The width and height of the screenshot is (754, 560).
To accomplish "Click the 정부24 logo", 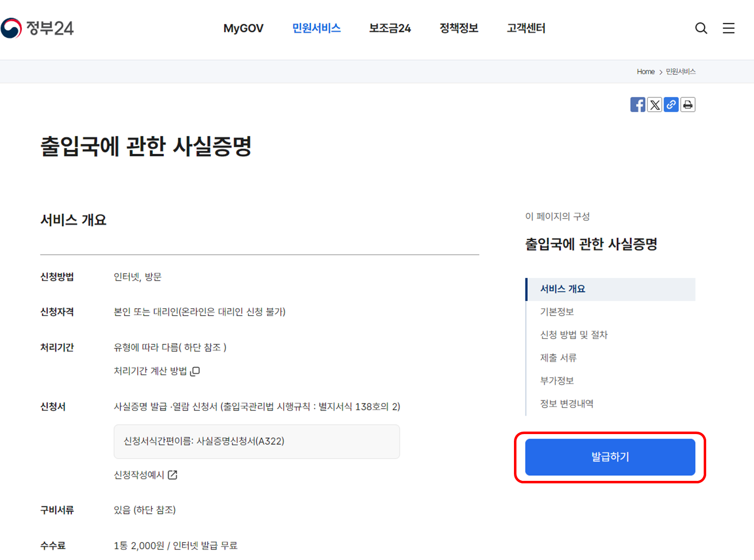I will pyautogui.click(x=37, y=27).
